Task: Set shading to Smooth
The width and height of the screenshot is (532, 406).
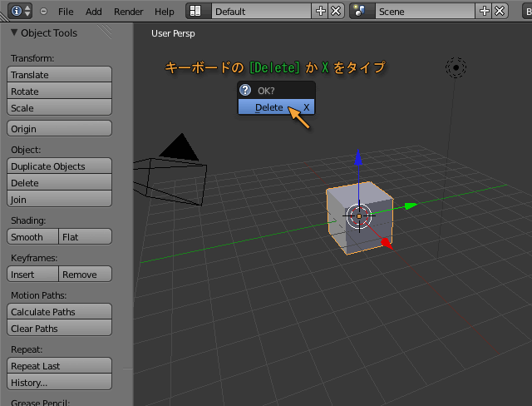Action: click(32, 237)
